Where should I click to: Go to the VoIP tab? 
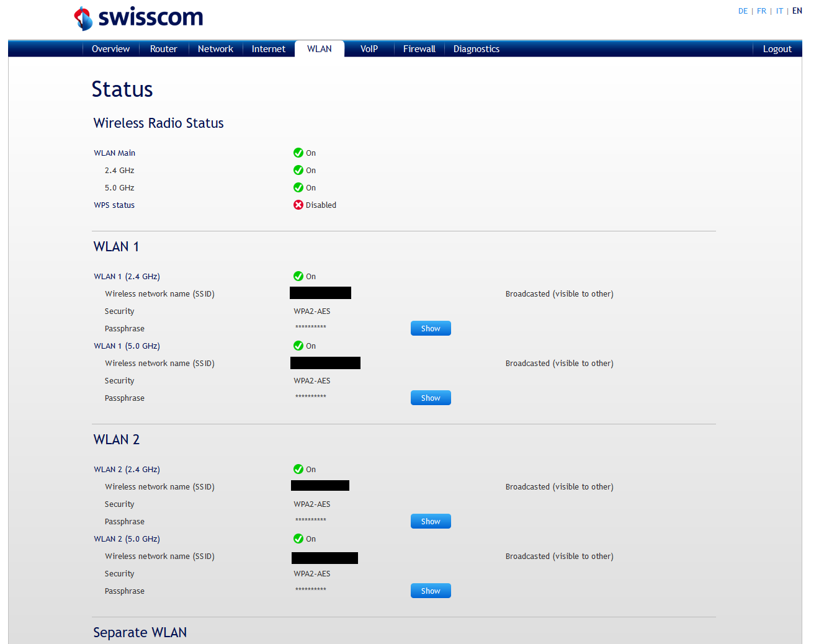(369, 48)
